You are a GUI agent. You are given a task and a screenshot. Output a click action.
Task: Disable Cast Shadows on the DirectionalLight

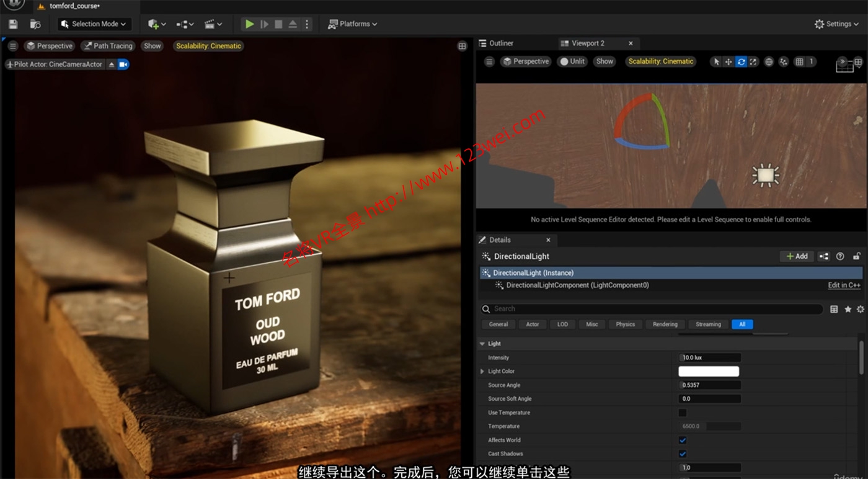pos(682,454)
